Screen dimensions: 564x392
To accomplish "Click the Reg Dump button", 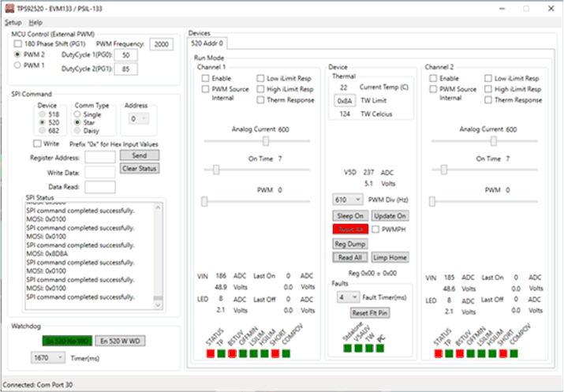I will click(x=350, y=244).
